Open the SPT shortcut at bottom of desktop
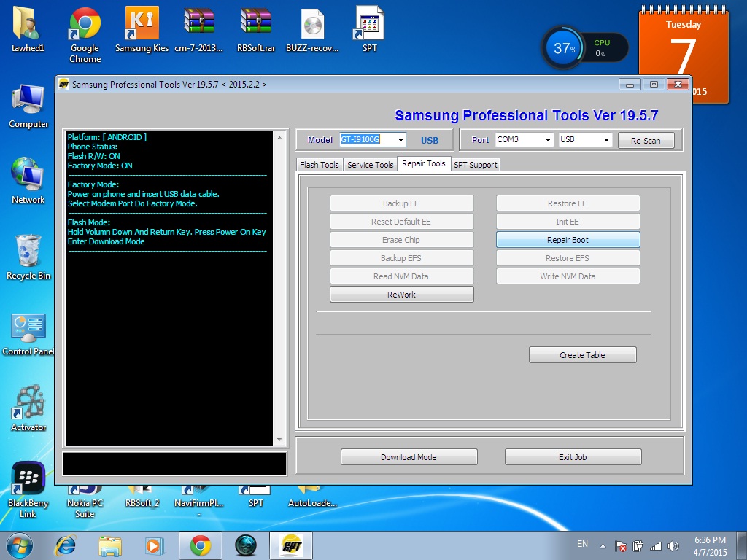Image resolution: width=747 pixels, height=560 pixels. pos(256,497)
